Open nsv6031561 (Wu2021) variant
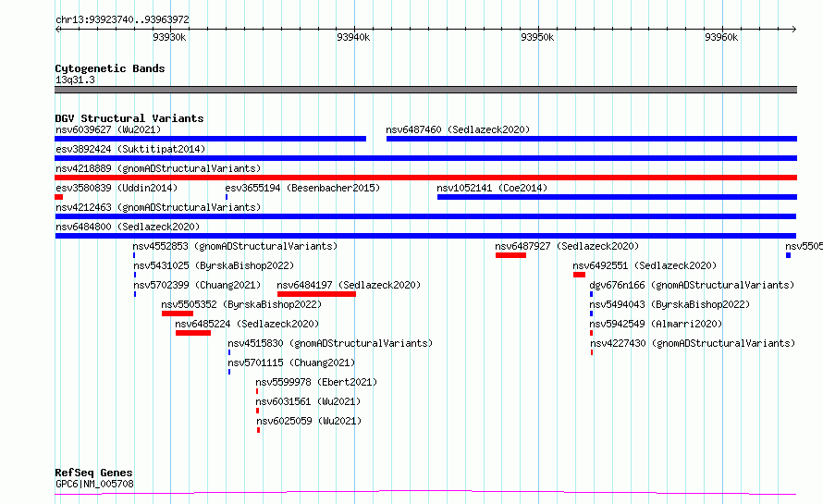 [308, 401]
